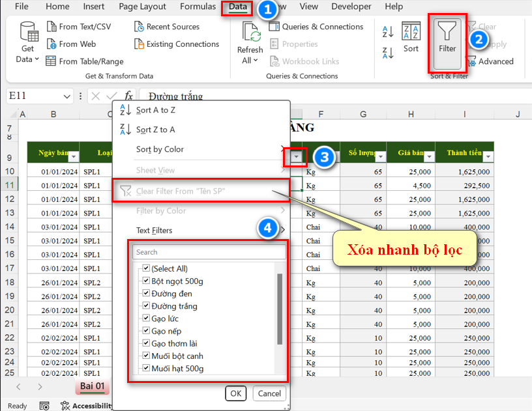The width and height of the screenshot is (532, 411).
Task: Click the Sort Z to A ribbon icon
Action: tap(388, 53)
